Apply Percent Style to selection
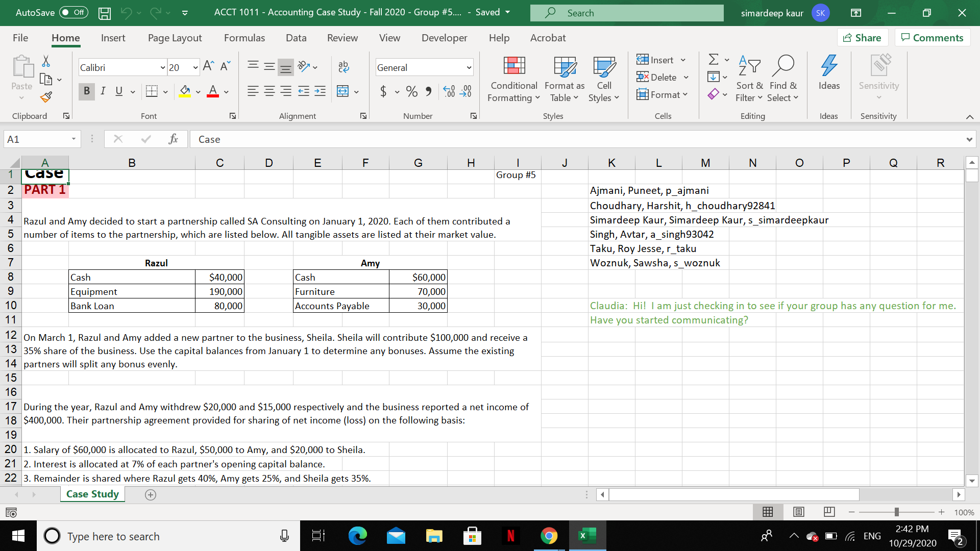 click(412, 92)
